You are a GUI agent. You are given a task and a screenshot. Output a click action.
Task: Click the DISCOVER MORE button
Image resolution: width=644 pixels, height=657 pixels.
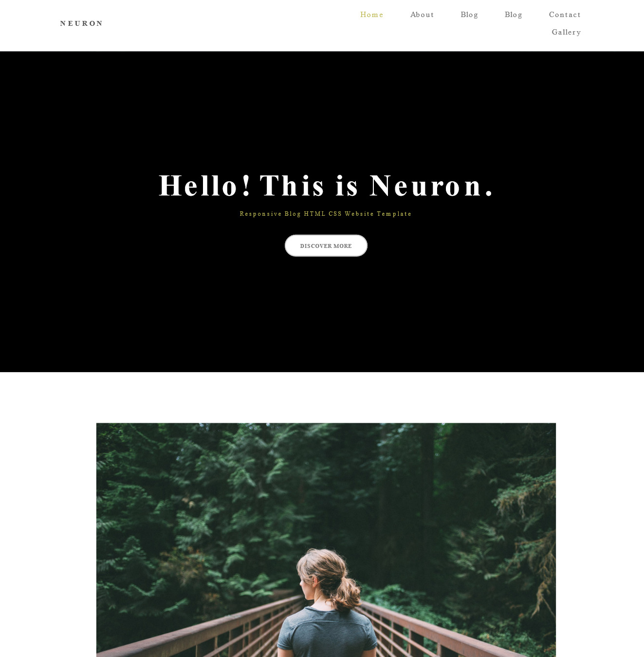[x=326, y=245]
